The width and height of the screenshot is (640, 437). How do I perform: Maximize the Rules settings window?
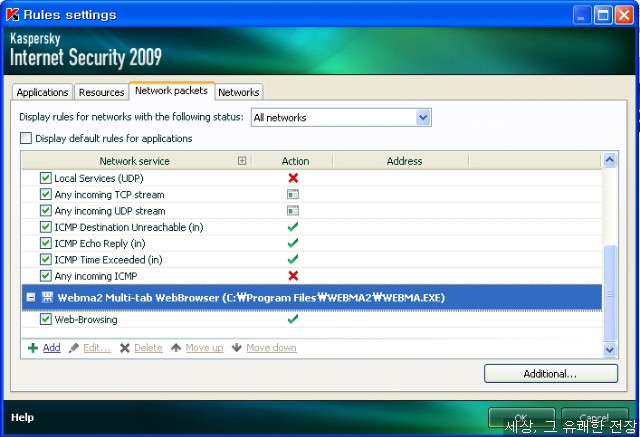(x=603, y=15)
